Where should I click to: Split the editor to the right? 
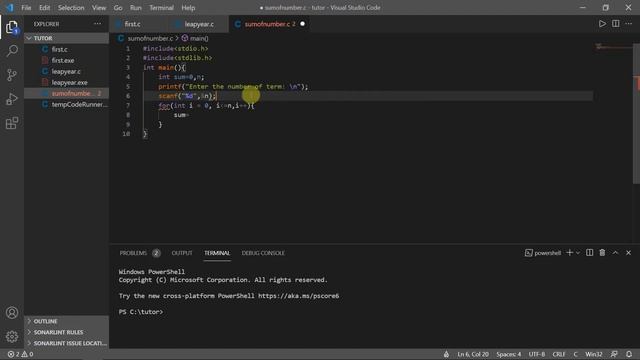(616, 24)
